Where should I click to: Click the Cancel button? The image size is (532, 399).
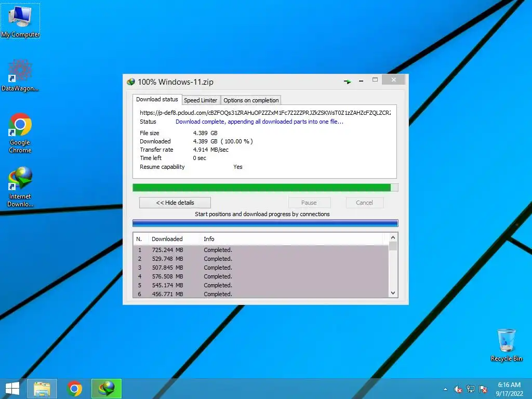click(x=365, y=203)
